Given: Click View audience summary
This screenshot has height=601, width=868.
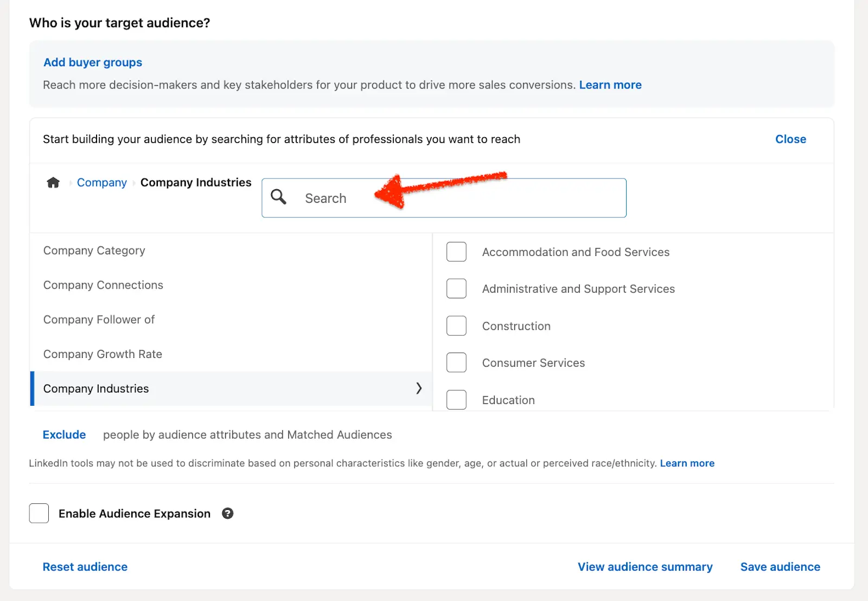Looking at the screenshot, I should coord(645,567).
